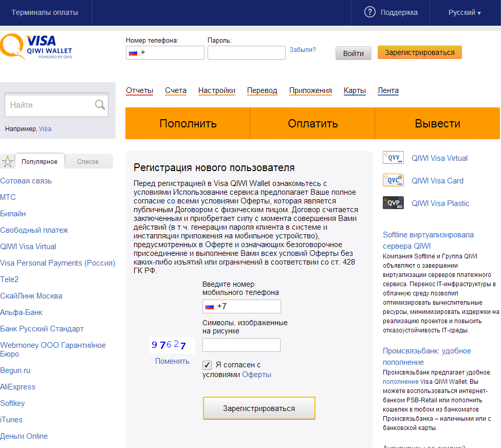Switch to the Список tab

pyautogui.click(x=88, y=162)
